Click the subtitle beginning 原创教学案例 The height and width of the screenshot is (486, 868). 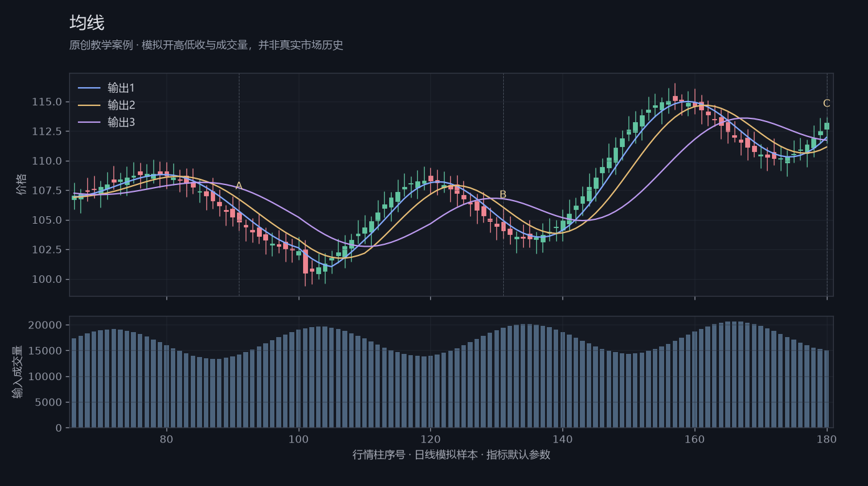(206, 45)
